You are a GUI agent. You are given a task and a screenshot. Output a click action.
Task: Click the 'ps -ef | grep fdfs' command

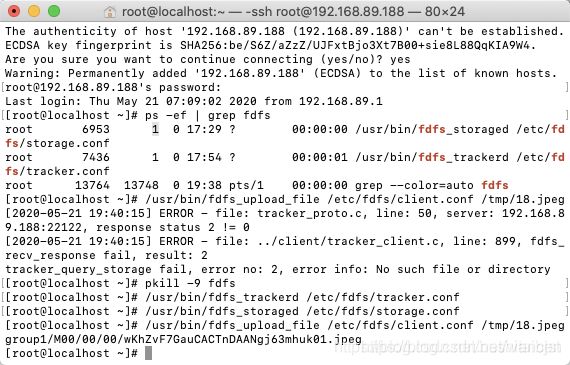click(208, 115)
